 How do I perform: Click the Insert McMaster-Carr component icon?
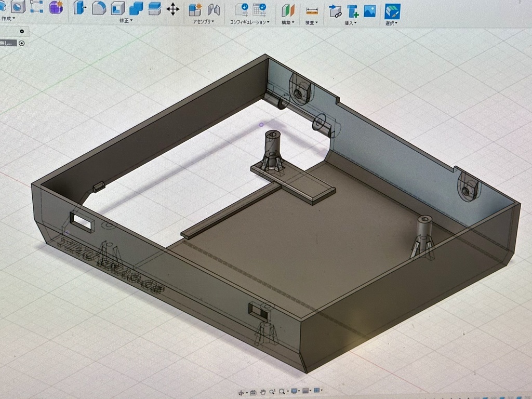pos(353,11)
